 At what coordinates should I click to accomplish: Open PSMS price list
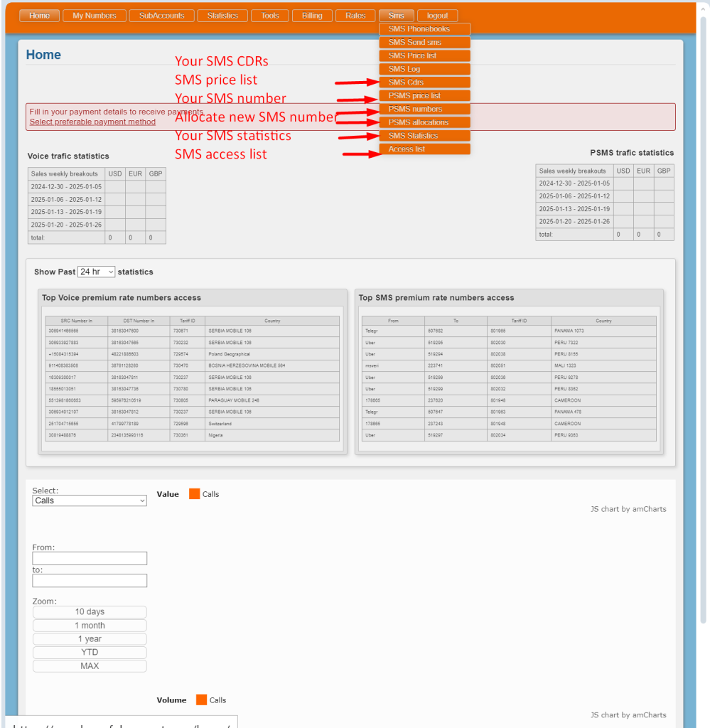click(x=424, y=96)
